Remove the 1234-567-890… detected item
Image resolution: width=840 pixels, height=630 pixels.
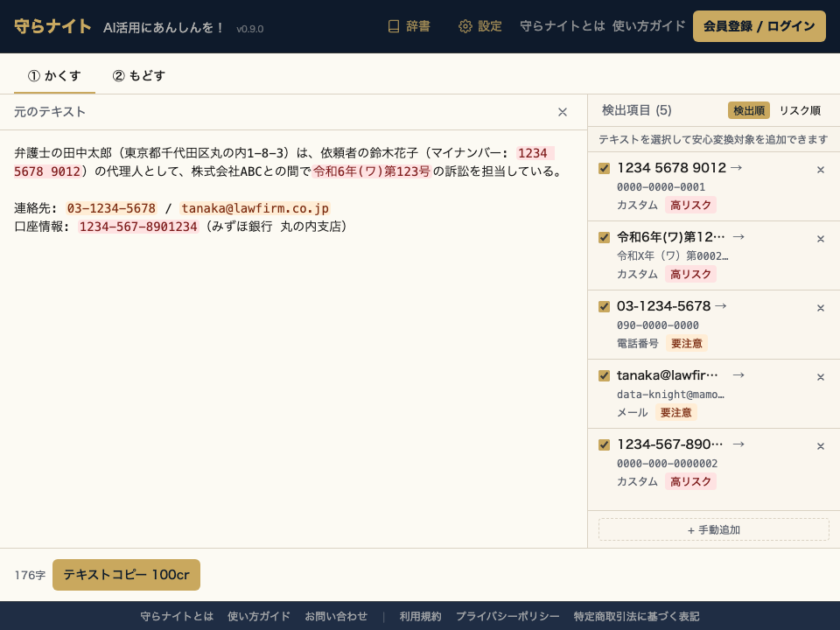(x=820, y=446)
